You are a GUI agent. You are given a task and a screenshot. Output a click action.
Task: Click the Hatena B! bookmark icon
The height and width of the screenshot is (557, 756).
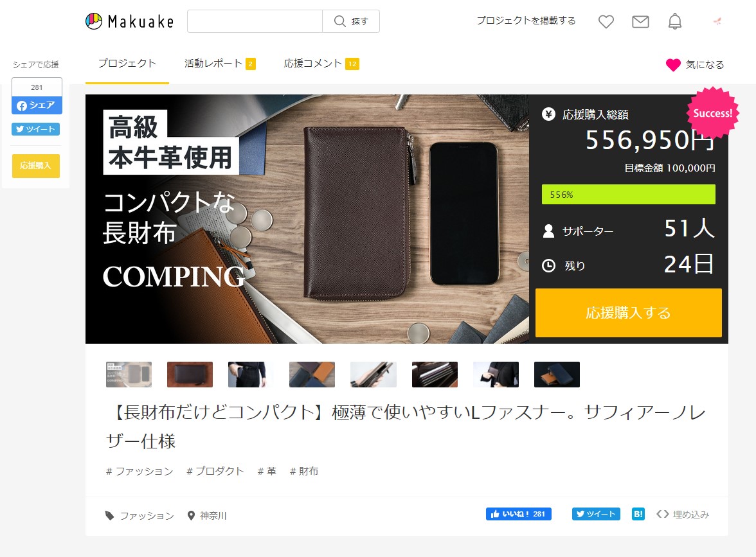(x=638, y=514)
